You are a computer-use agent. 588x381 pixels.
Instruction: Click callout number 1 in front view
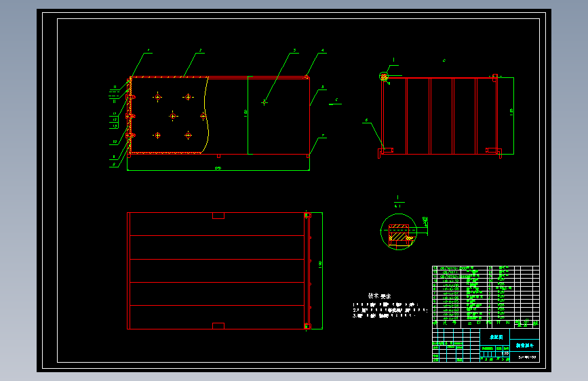pyautogui.click(x=149, y=50)
